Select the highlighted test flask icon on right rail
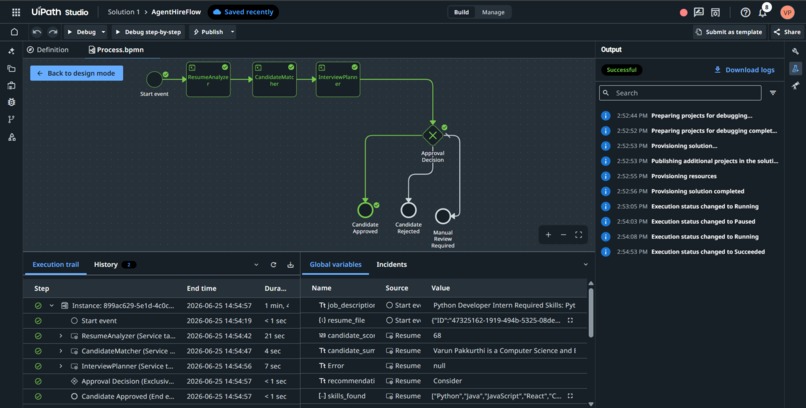Screen dimensions: 806x408 795,68
